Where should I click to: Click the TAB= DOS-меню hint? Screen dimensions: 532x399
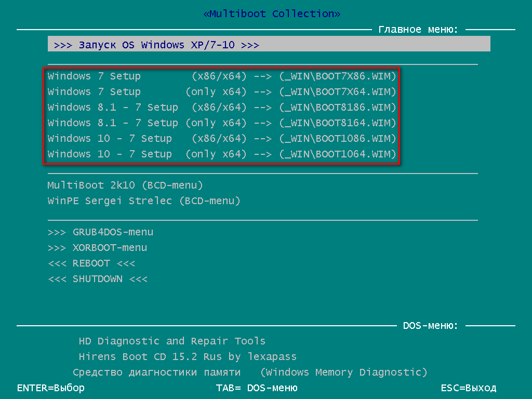[x=257, y=388]
